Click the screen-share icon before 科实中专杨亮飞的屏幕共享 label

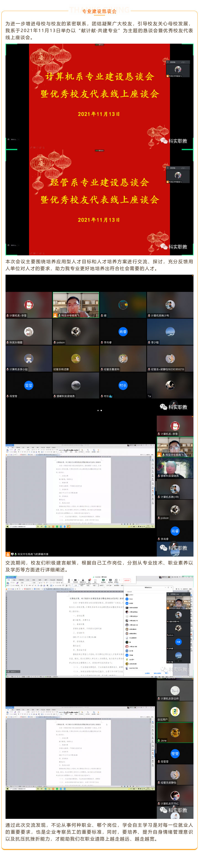coord(12,554)
